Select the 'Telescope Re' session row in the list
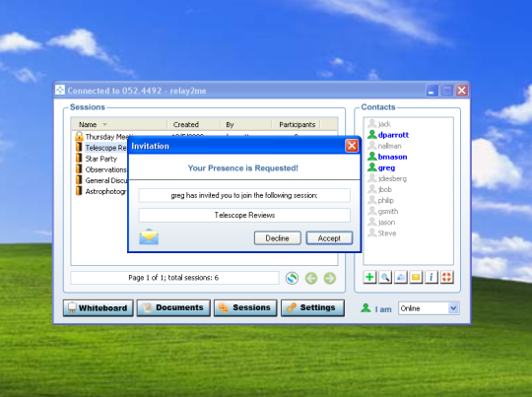 tap(100, 148)
